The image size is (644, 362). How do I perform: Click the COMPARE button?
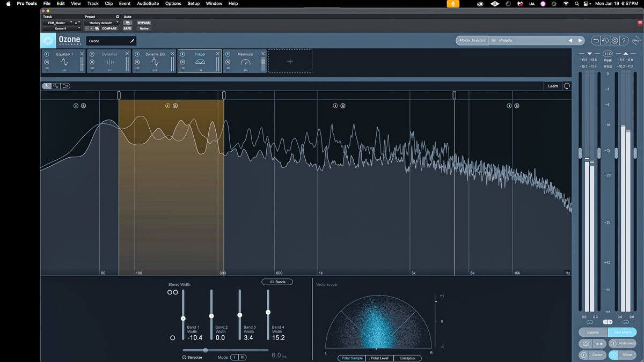(109, 28)
